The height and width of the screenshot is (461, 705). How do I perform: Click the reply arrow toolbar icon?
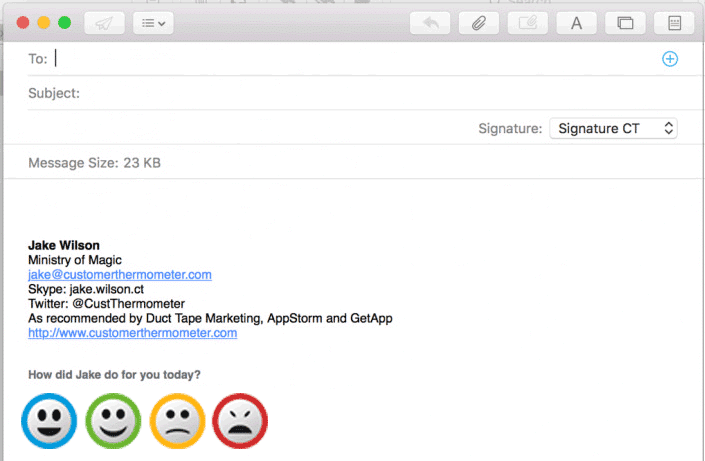(x=430, y=23)
